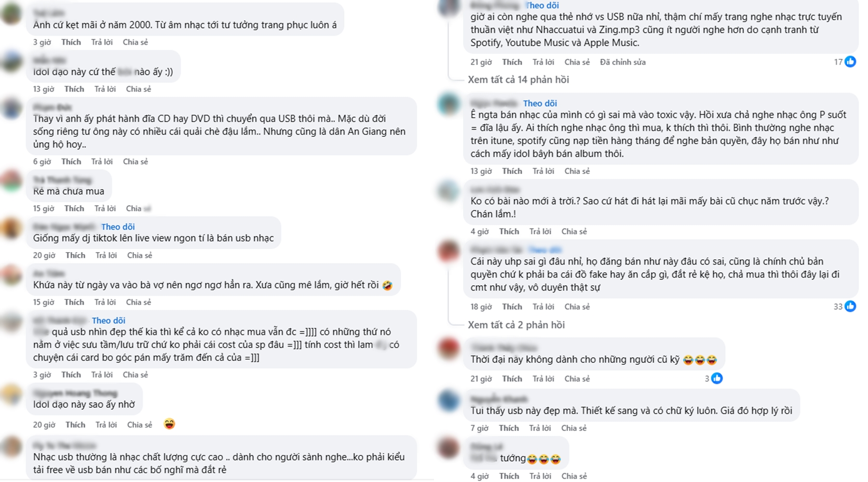Open avatar beside 'Tui thấy usb này đẹp mà' comment

pyautogui.click(x=448, y=401)
